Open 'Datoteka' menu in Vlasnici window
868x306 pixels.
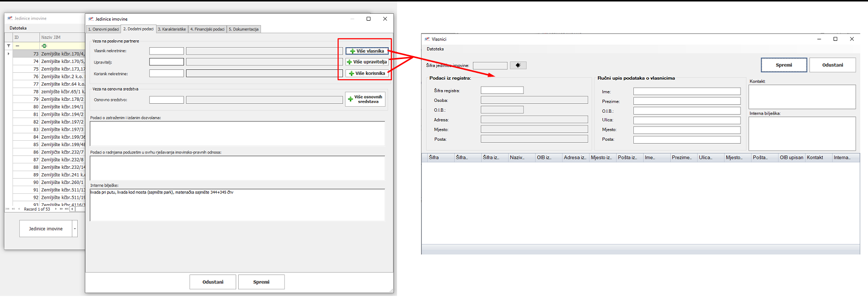coord(435,49)
